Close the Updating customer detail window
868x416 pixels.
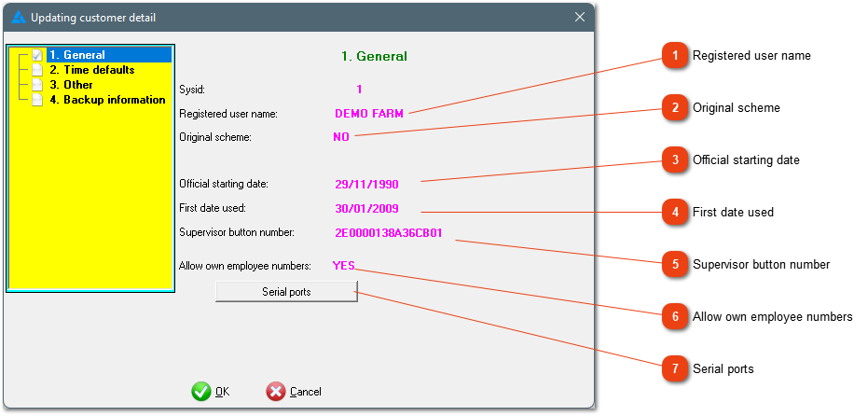(x=580, y=17)
